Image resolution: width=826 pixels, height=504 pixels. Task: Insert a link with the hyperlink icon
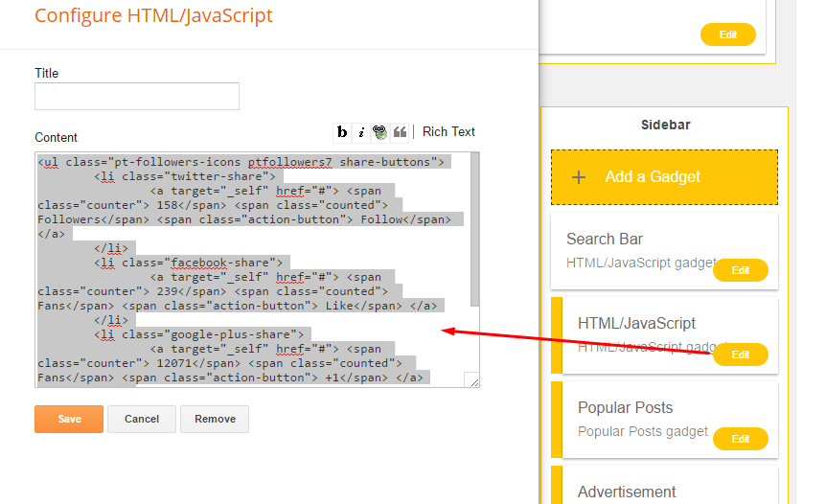379,131
